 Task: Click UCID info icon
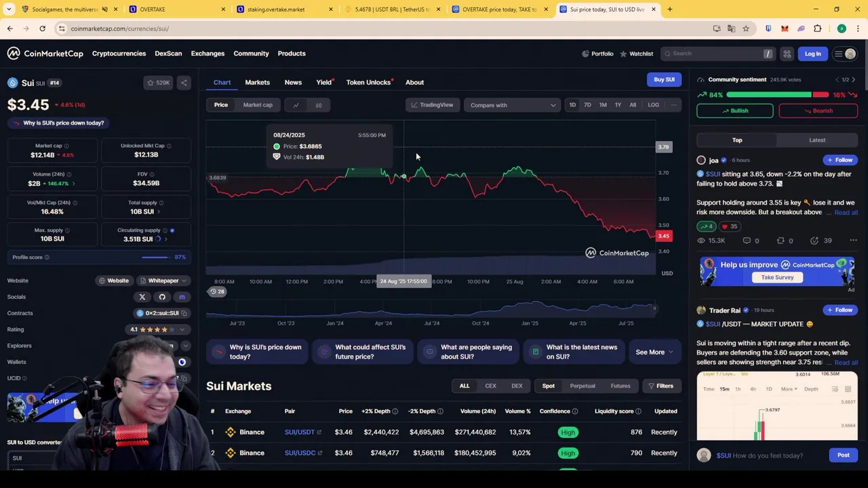[x=25, y=378]
